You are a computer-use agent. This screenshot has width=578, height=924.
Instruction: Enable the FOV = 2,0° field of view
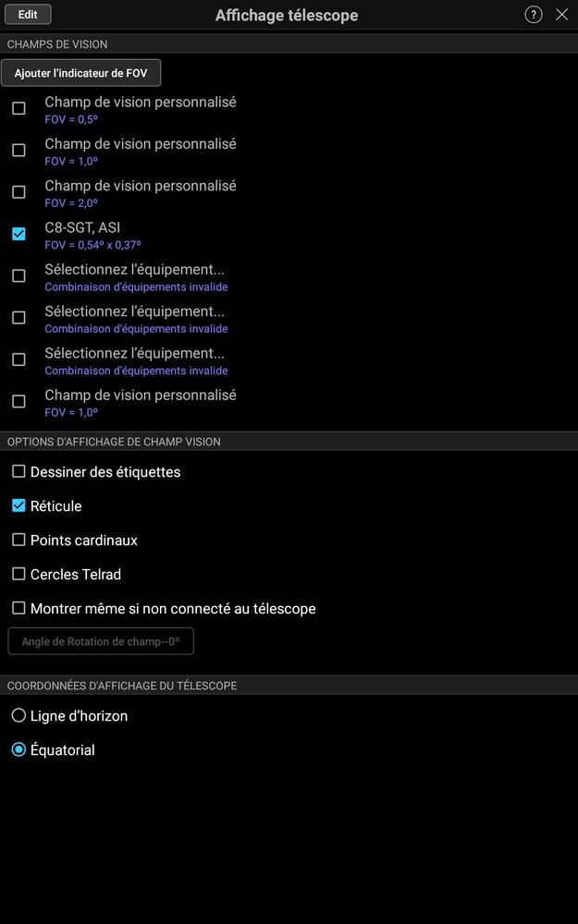coord(18,192)
